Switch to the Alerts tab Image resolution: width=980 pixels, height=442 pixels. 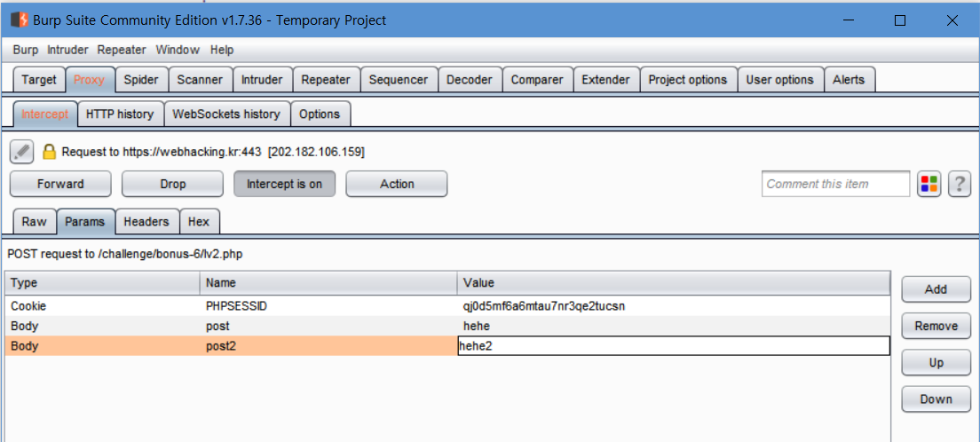(849, 80)
